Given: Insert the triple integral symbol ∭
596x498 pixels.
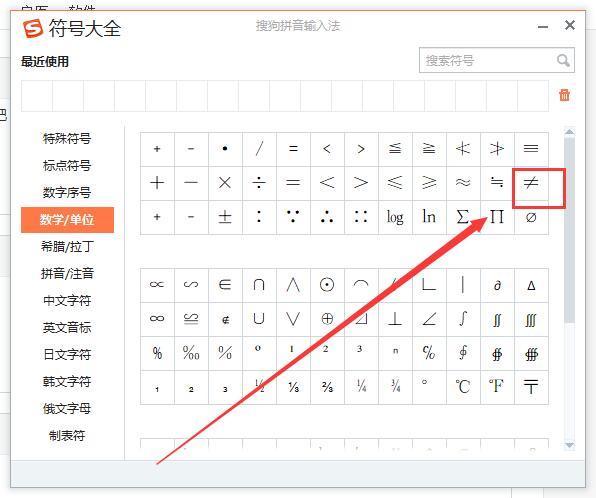Looking at the screenshot, I should point(531,319).
